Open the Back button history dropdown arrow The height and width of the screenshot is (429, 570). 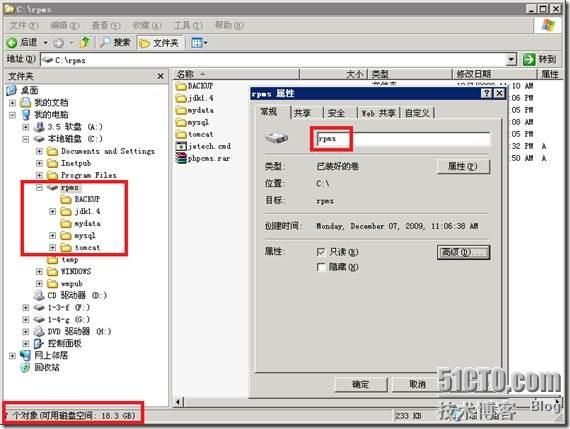tap(45, 43)
